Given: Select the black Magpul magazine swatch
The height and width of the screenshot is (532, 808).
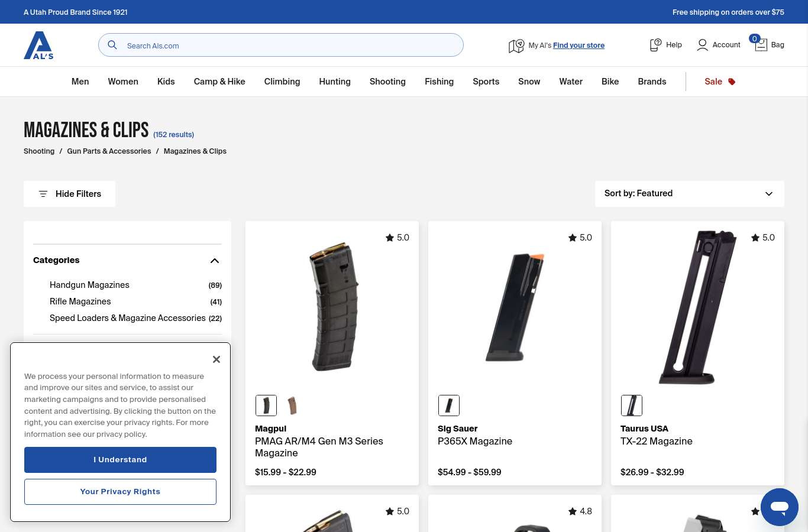Looking at the screenshot, I should pyautogui.click(x=266, y=406).
